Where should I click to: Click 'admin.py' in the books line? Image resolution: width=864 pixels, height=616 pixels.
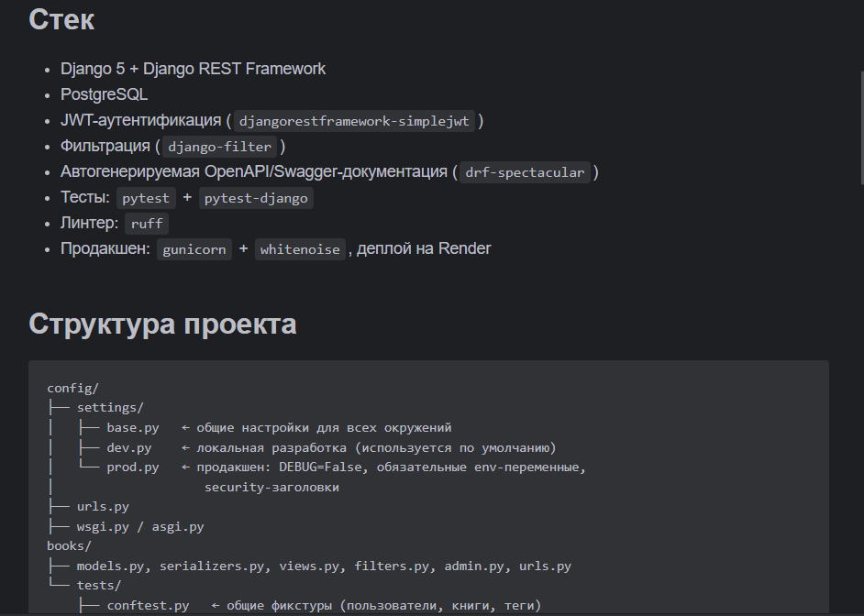pyautogui.click(x=474, y=566)
